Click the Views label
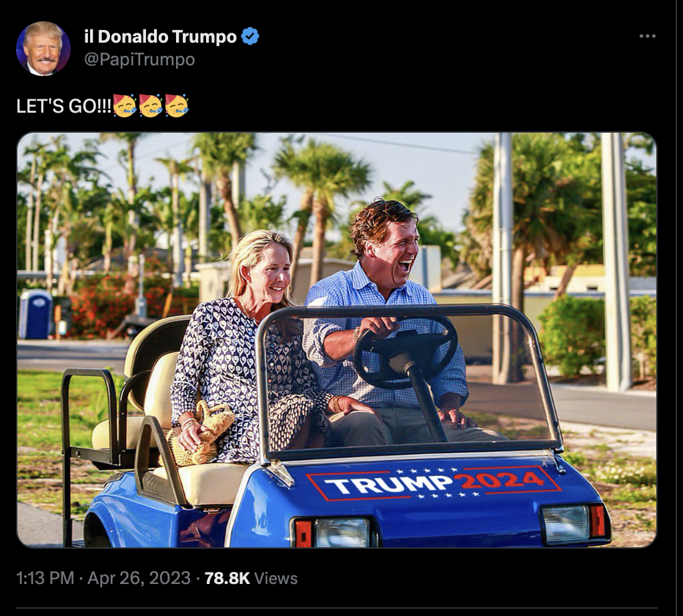683x616 pixels. click(x=275, y=578)
